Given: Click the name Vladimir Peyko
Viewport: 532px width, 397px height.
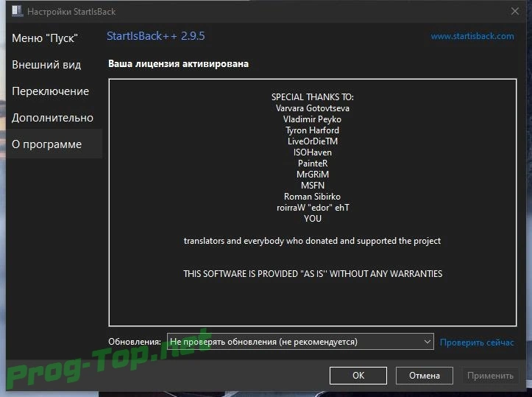Looking at the screenshot, I should point(313,119).
